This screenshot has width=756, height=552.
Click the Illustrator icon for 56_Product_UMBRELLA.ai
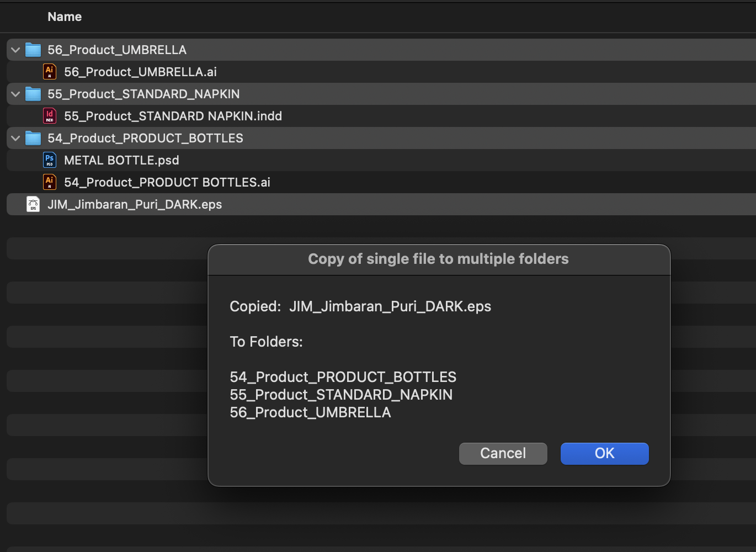(50, 72)
